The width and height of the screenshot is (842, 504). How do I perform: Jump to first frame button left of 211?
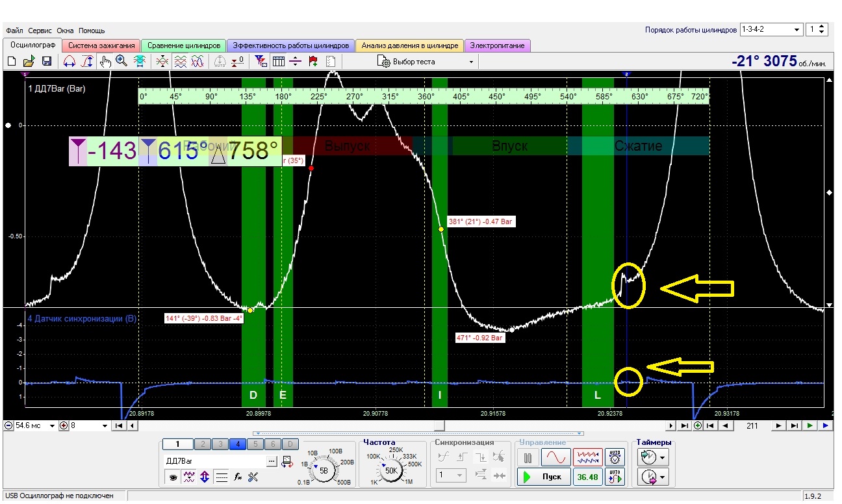coord(710,425)
